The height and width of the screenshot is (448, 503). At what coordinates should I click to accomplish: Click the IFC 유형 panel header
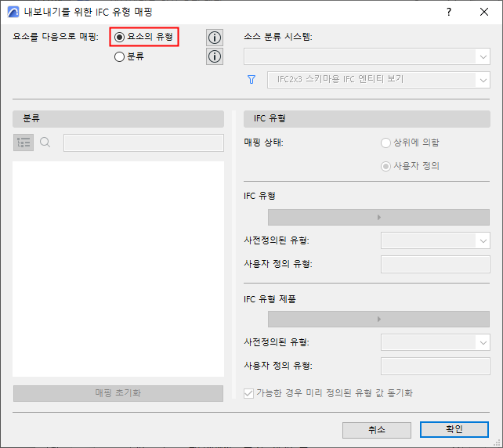tap(367, 118)
